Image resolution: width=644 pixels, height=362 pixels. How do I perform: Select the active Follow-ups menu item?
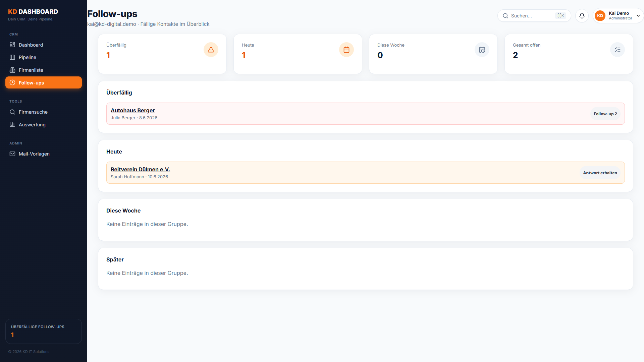pos(44,82)
